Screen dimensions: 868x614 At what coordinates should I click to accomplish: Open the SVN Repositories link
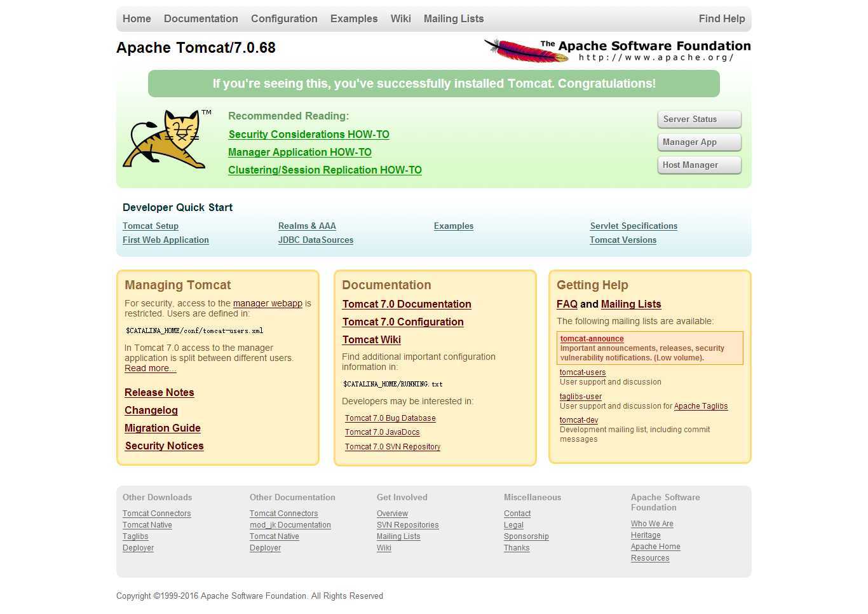pos(408,526)
